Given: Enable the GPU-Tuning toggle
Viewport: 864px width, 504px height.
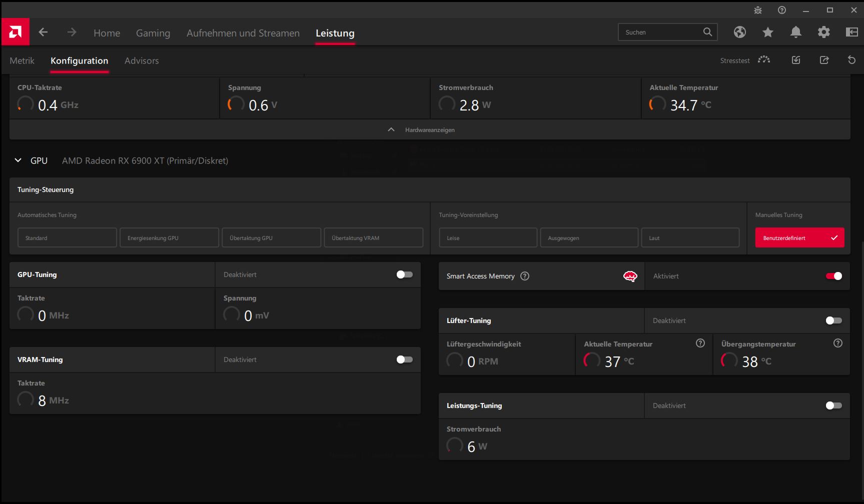Looking at the screenshot, I should 405,274.
